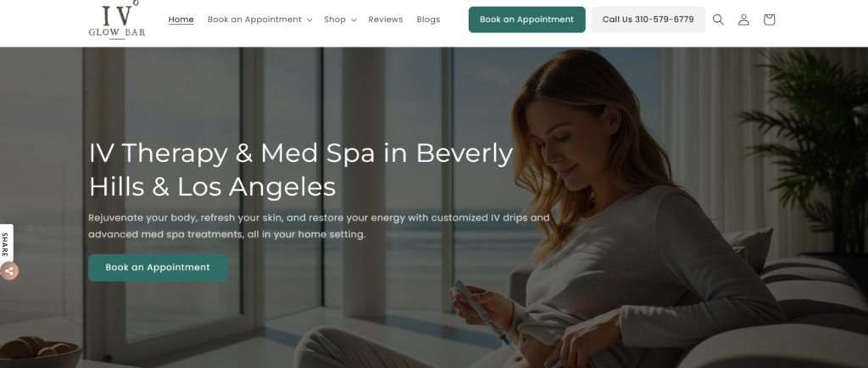Open the vertical SHARE side tab
Screen dimensions: 868x368
[x=6, y=244]
